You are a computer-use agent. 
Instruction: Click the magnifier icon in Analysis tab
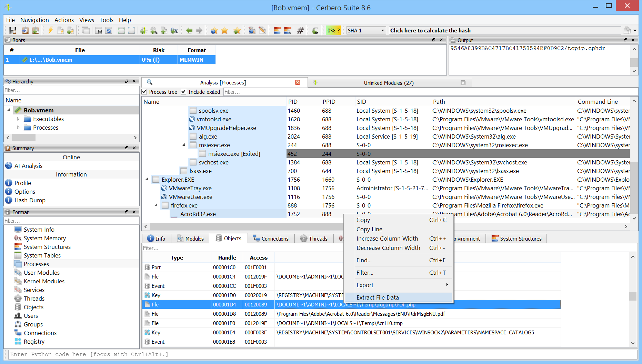(150, 82)
